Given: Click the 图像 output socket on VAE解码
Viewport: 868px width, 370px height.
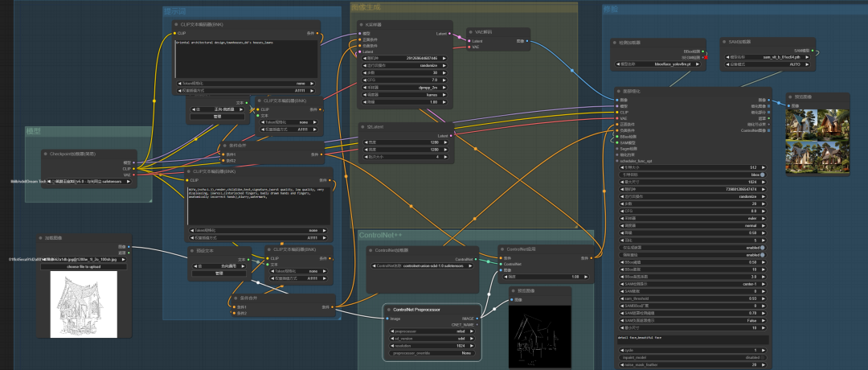Looking at the screenshot, I should (526, 41).
